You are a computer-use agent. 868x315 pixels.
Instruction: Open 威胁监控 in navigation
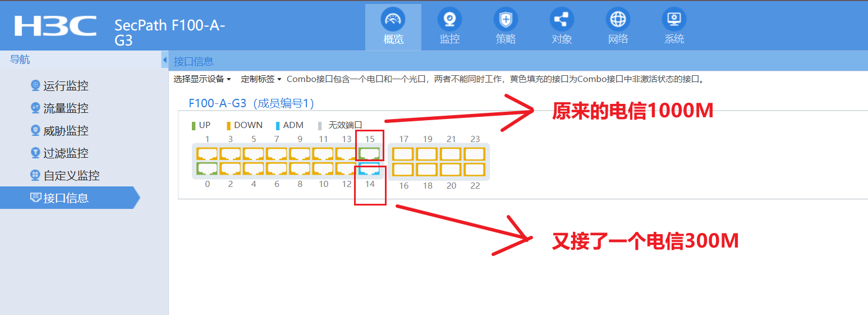click(66, 131)
